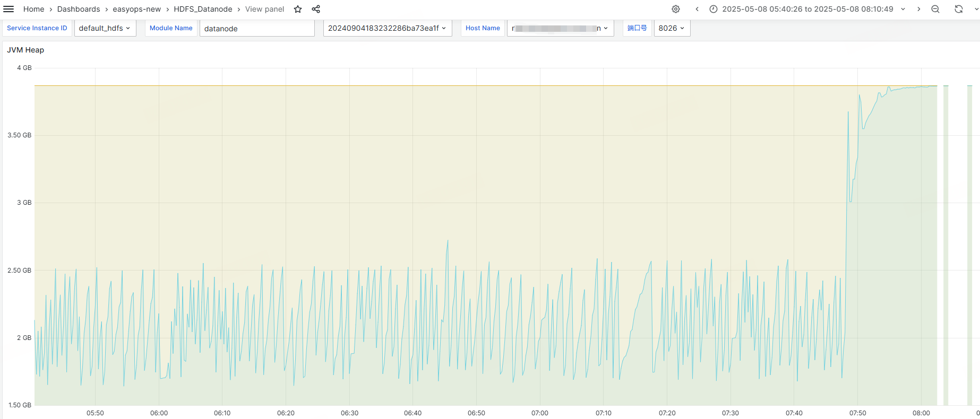Open the refresh interval dropdown arrow
The image size is (980, 419).
tap(975, 9)
